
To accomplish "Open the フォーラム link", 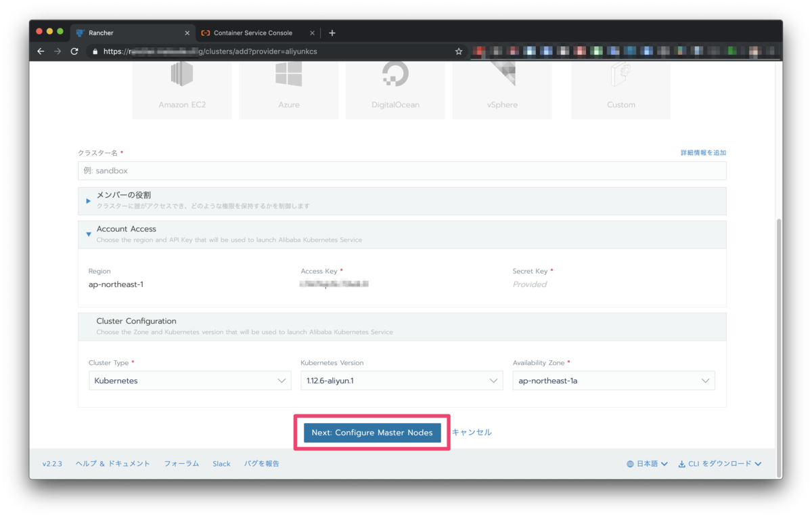I will tap(181, 464).
